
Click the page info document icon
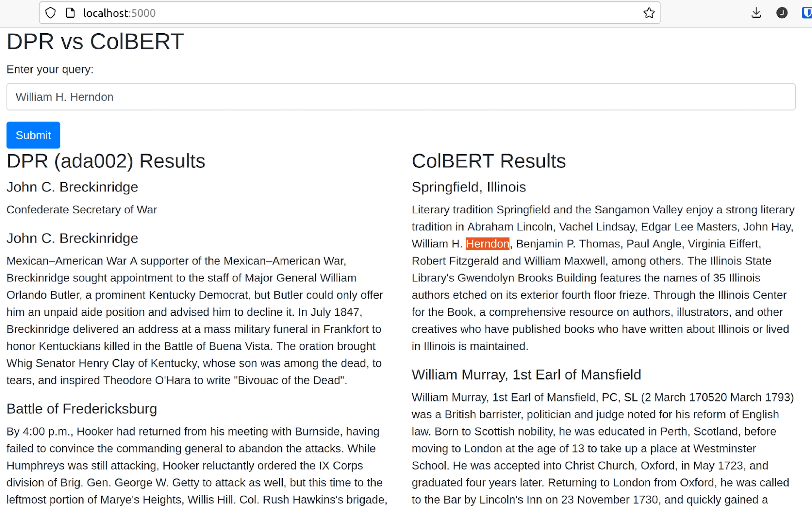pos(70,13)
